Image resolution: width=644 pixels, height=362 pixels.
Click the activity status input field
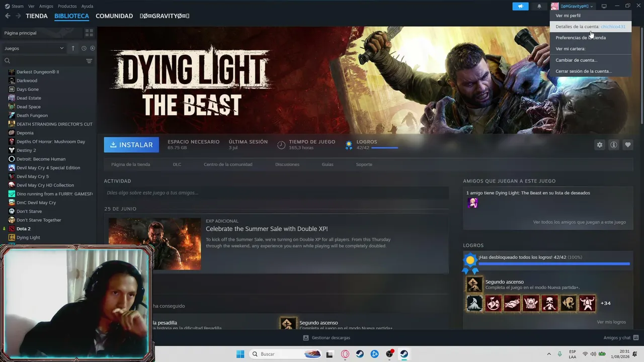coord(276,193)
